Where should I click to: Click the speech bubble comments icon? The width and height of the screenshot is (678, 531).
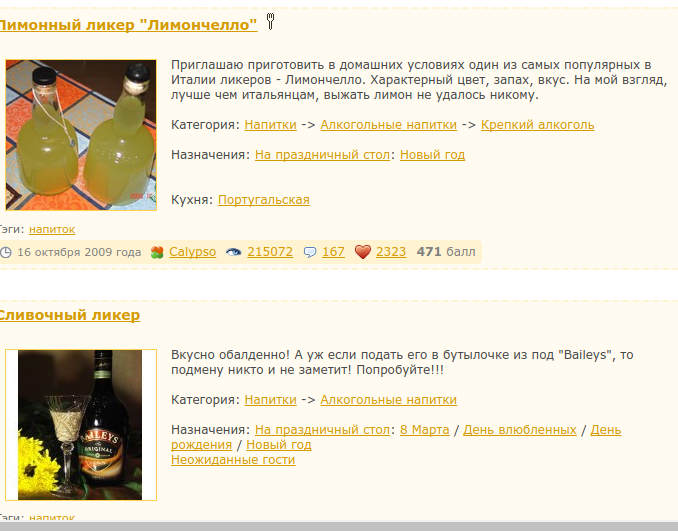point(310,252)
